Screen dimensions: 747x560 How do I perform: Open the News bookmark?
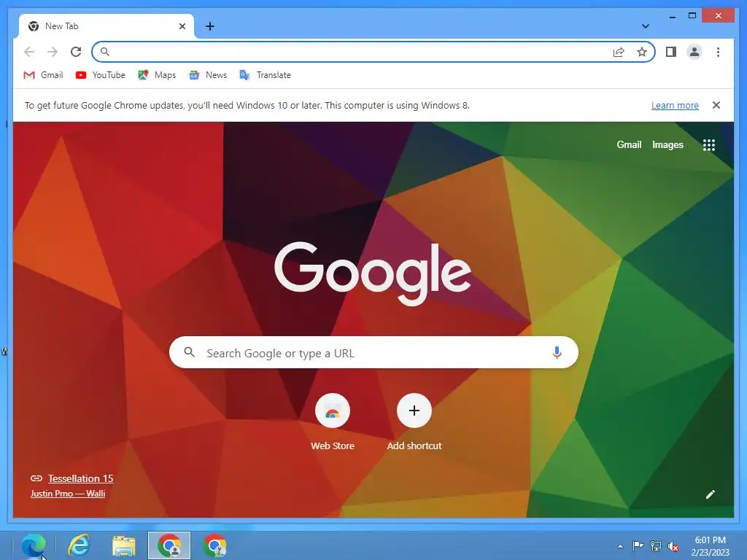pos(208,75)
